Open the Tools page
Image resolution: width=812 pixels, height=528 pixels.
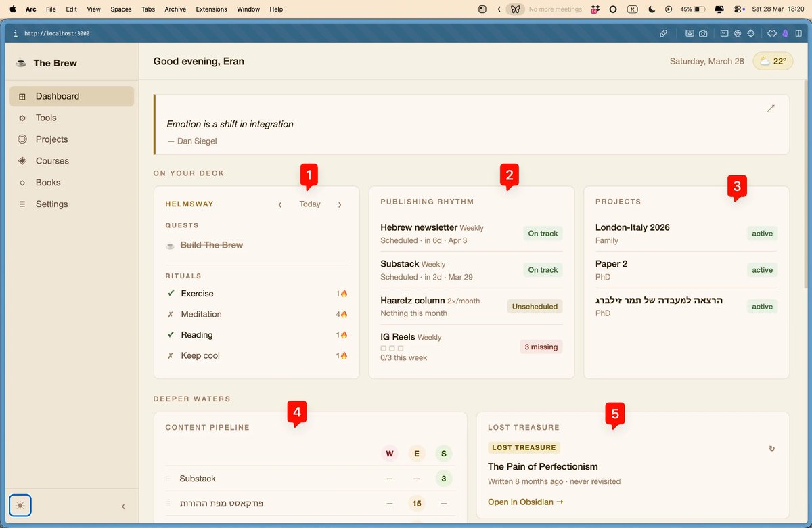(72, 118)
